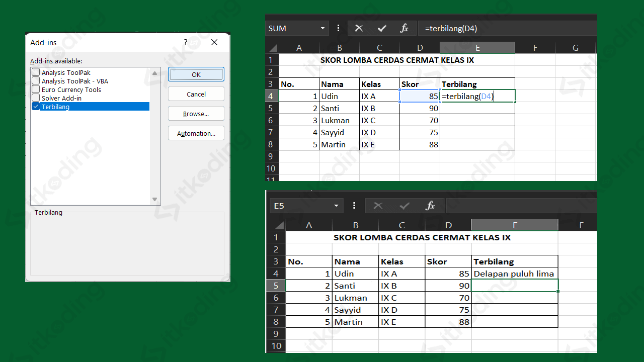Open Insert Function fx in top spreadsheet

[404, 29]
